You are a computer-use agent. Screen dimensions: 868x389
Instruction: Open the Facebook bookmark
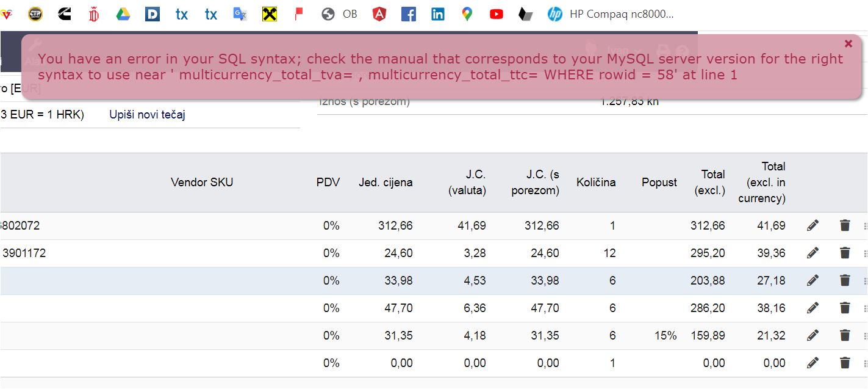point(409,14)
